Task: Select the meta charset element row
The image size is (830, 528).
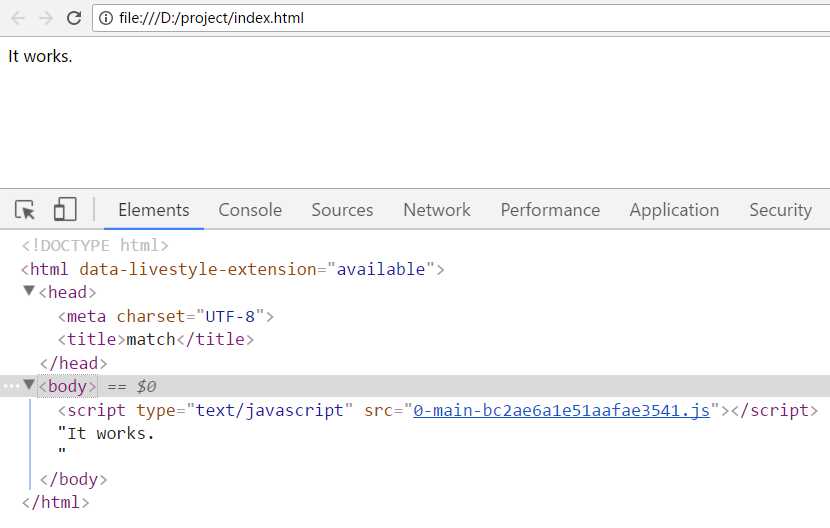Action: click(165, 316)
